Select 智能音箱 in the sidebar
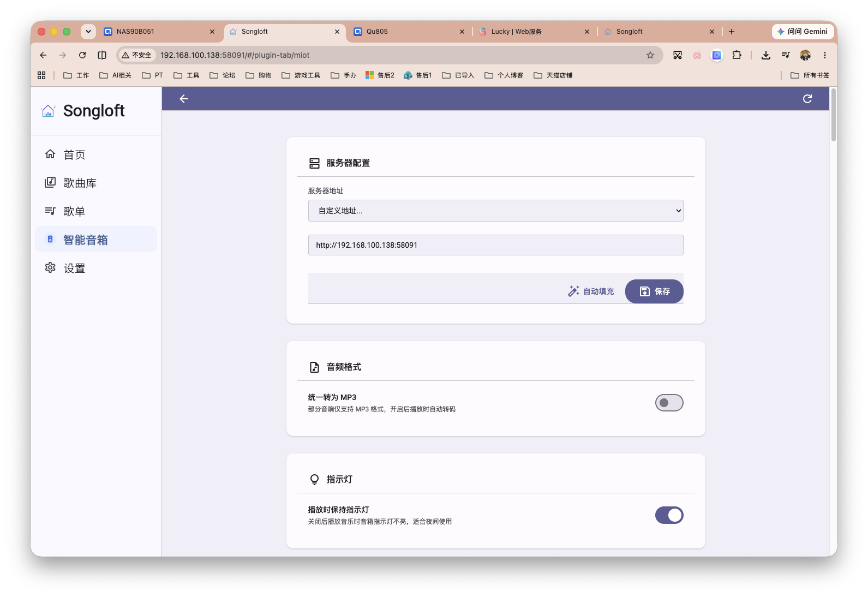 point(96,240)
